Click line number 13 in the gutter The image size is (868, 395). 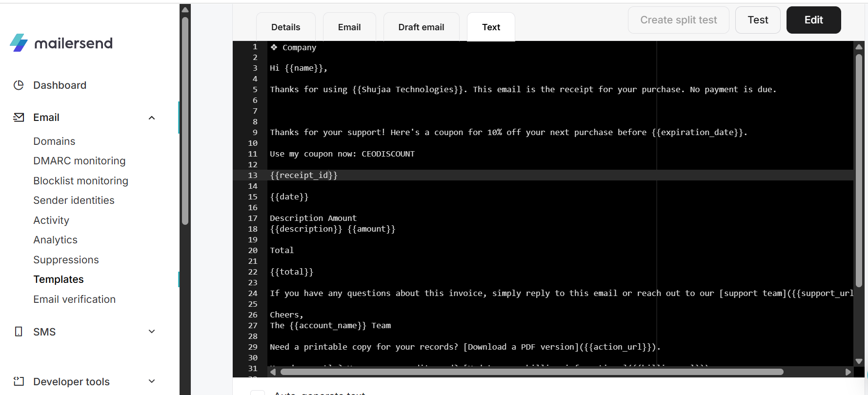(253, 175)
